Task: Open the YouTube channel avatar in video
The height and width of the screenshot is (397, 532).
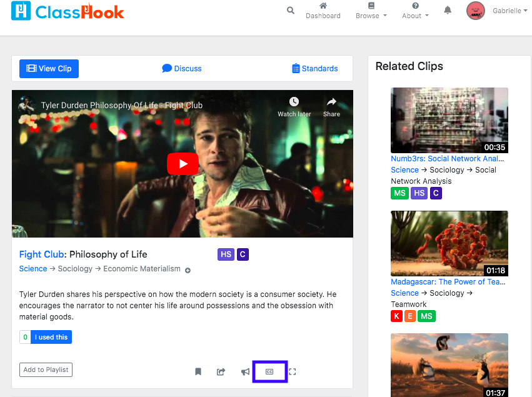Action: pos(27,105)
